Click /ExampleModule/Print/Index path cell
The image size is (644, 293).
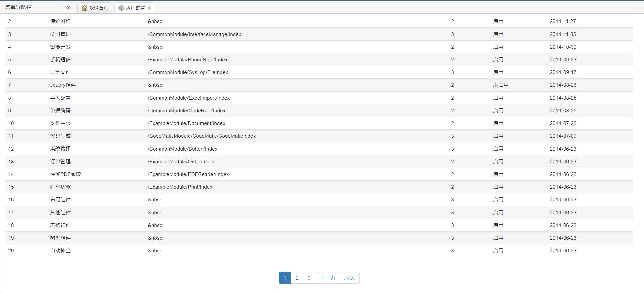pos(180,187)
